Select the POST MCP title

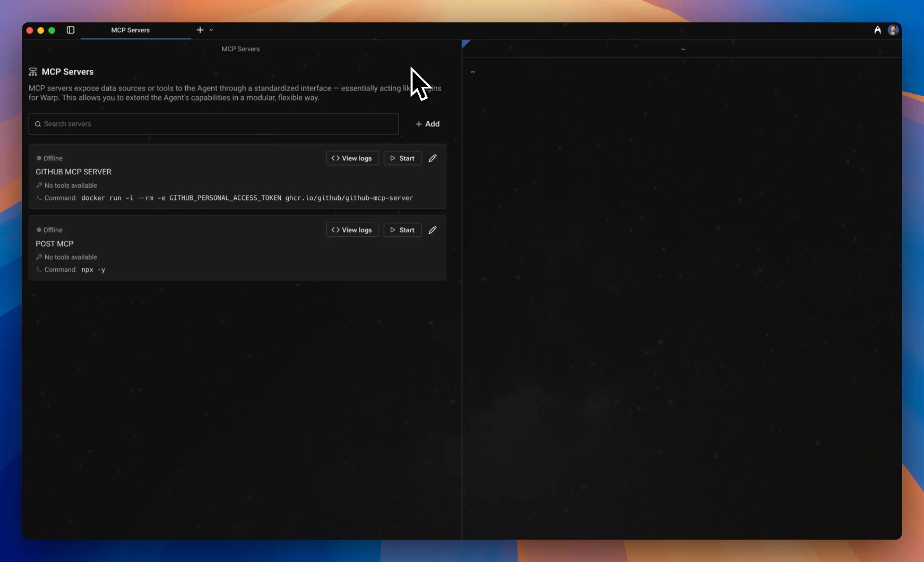click(x=55, y=244)
